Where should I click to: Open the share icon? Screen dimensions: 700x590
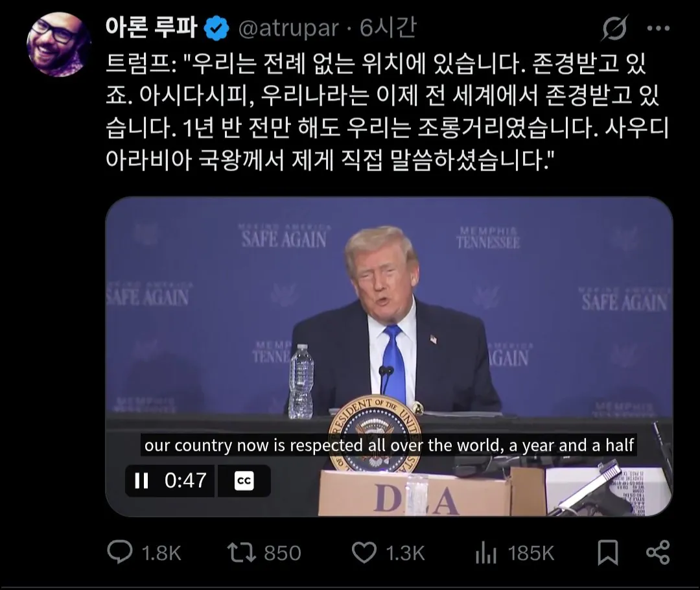(x=658, y=552)
